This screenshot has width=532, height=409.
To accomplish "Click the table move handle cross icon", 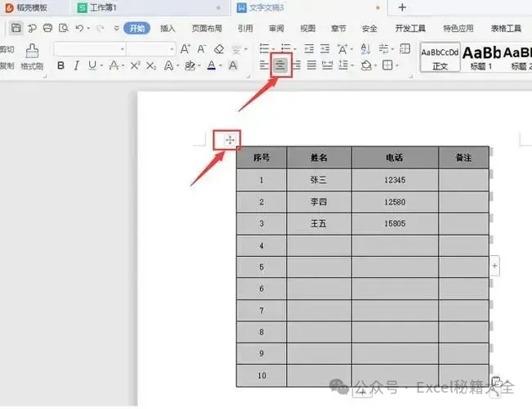I will [230, 140].
